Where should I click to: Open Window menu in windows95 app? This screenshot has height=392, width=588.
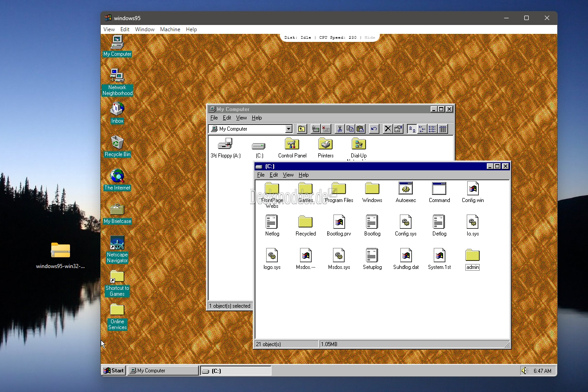coord(145,29)
